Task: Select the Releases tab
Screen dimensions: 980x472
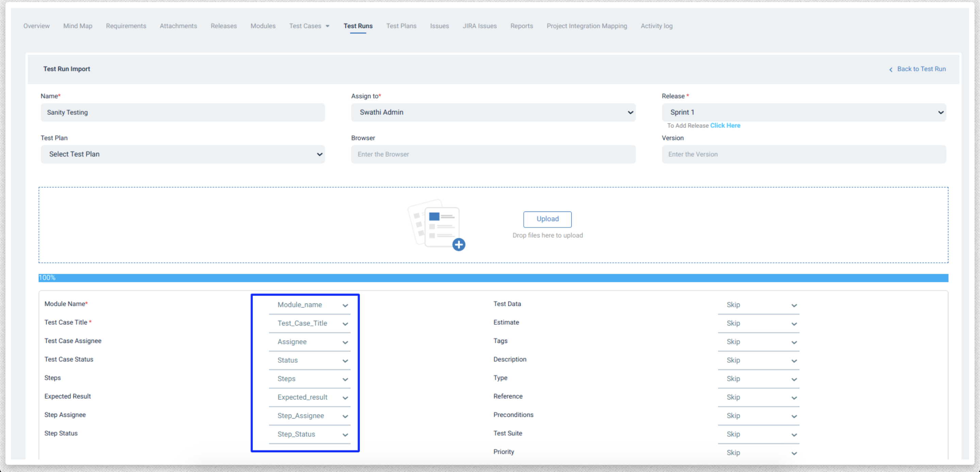Action: (224, 26)
